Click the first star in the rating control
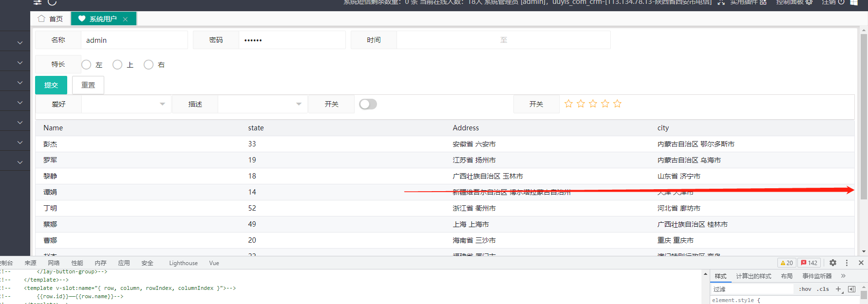Screen dimensions: 868x304 click(568, 104)
